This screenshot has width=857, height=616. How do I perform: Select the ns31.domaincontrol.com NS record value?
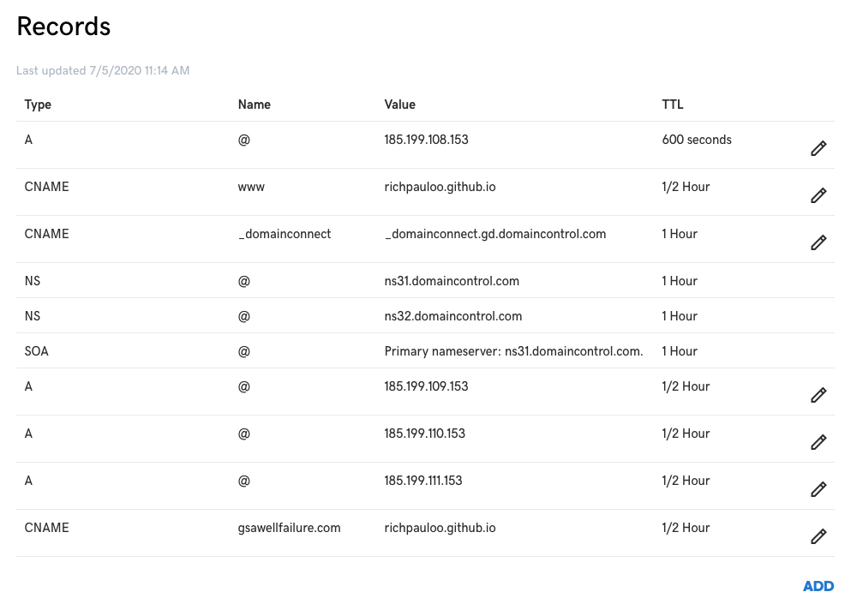tap(452, 281)
